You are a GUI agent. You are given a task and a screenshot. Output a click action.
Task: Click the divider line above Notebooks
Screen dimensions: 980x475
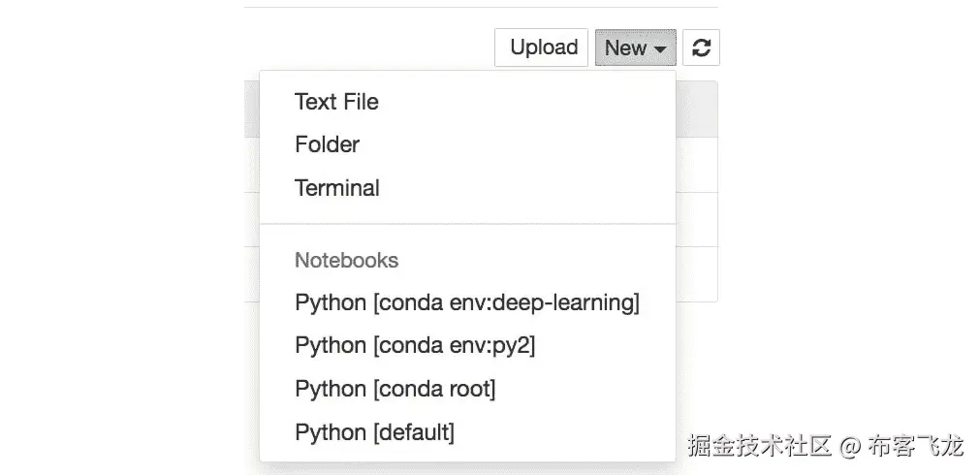click(x=467, y=224)
